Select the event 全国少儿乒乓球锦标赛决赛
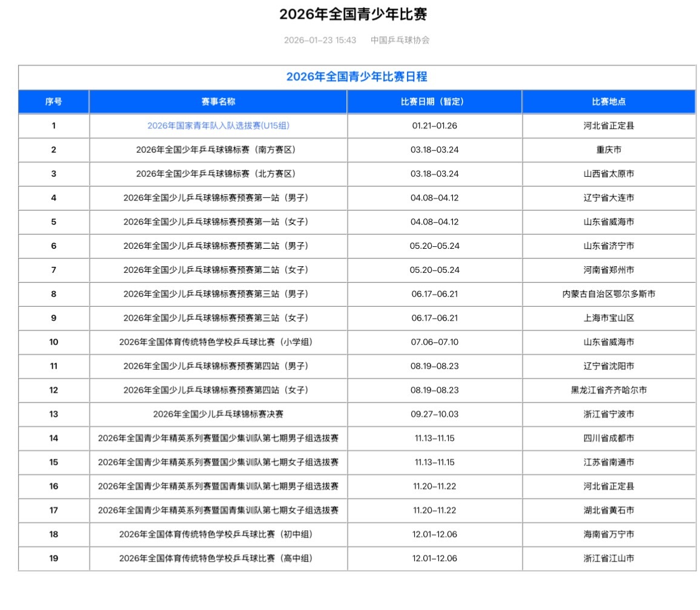700x610 pixels. pyautogui.click(x=219, y=415)
